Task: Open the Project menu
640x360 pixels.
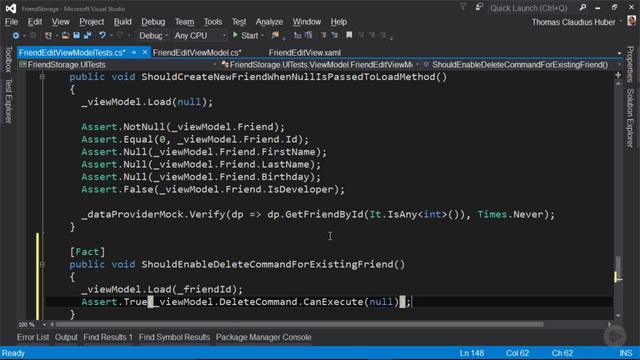Action: click(91, 22)
